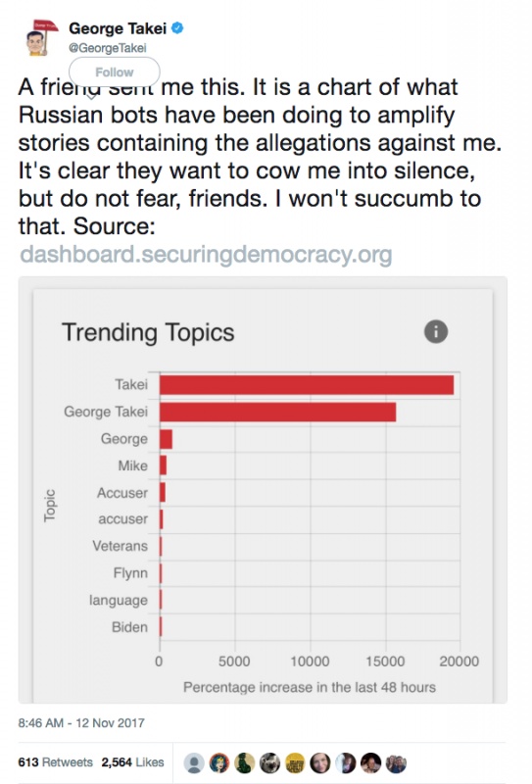Click the blue verified badge
The height and width of the screenshot is (784, 532).
pyautogui.click(x=177, y=28)
